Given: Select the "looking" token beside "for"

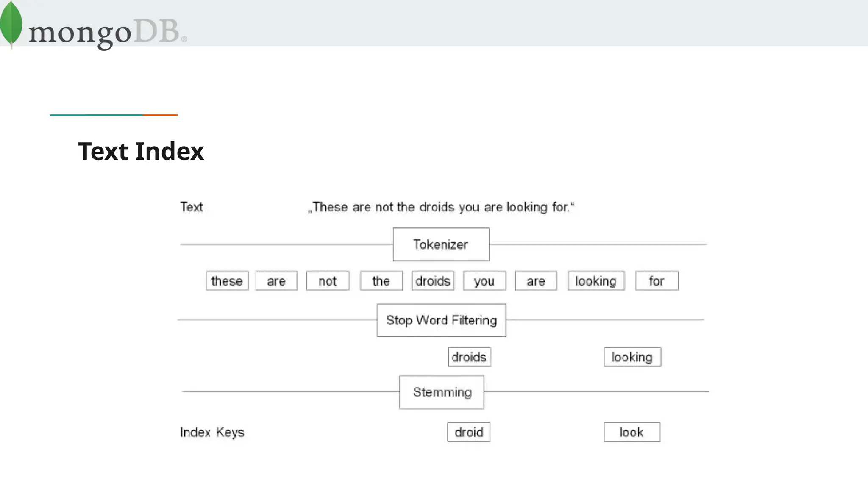Looking at the screenshot, I should pos(596,281).
